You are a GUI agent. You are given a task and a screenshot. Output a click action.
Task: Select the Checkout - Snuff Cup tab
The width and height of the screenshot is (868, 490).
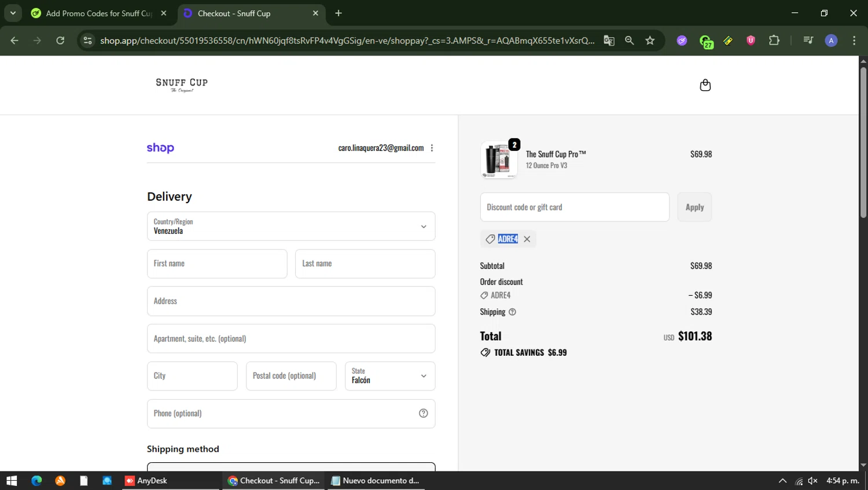(x=252, y=13)
